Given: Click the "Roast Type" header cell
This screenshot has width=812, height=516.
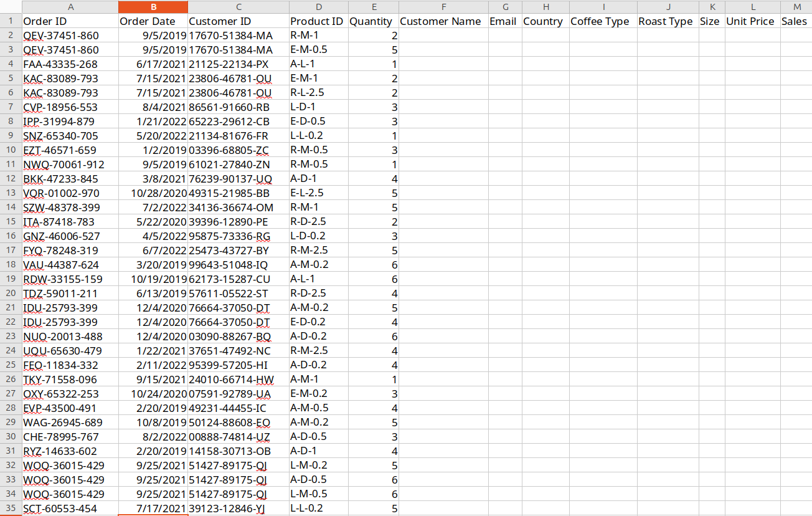Looking at the screenshot, I should 666,21.
